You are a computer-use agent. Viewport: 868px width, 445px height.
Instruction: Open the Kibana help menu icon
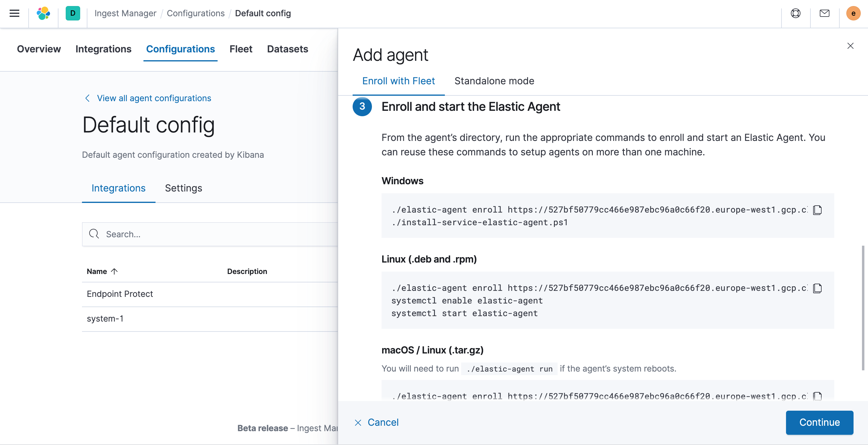795,14
